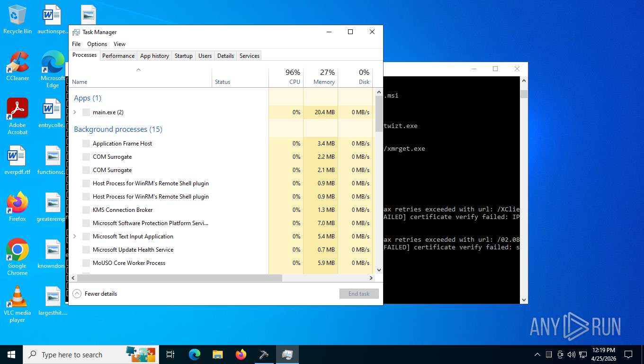Screen dimensions: 644x364
Task: Open the greateremp image file icon
Action: click(53, 207)
